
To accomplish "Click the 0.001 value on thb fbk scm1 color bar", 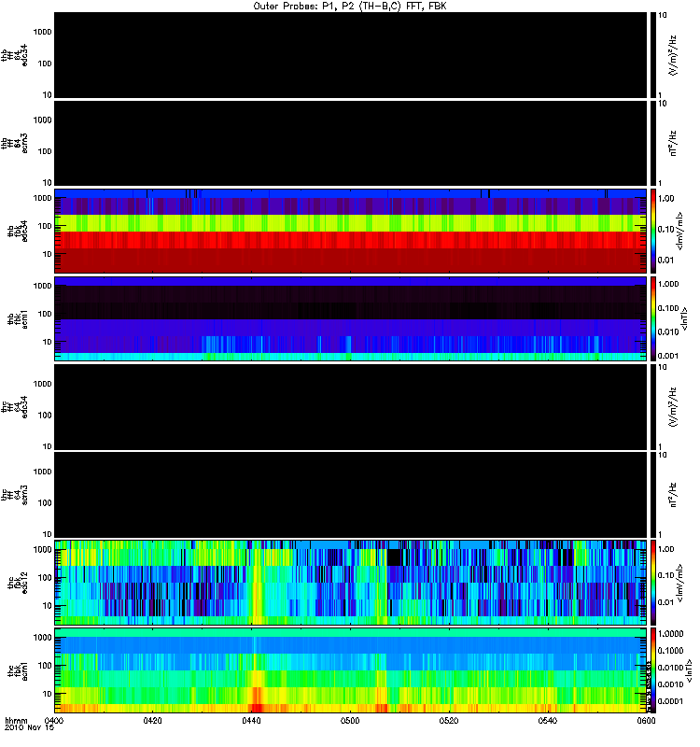I will [x=668, y=356].
